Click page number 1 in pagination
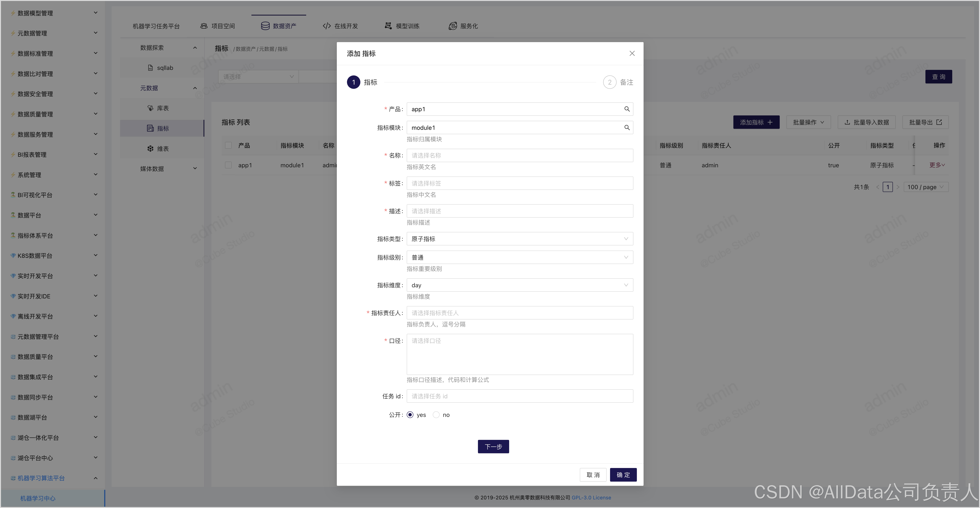Image resolution: width=980 pixels, height=508 pixels. tap(888, 187)
